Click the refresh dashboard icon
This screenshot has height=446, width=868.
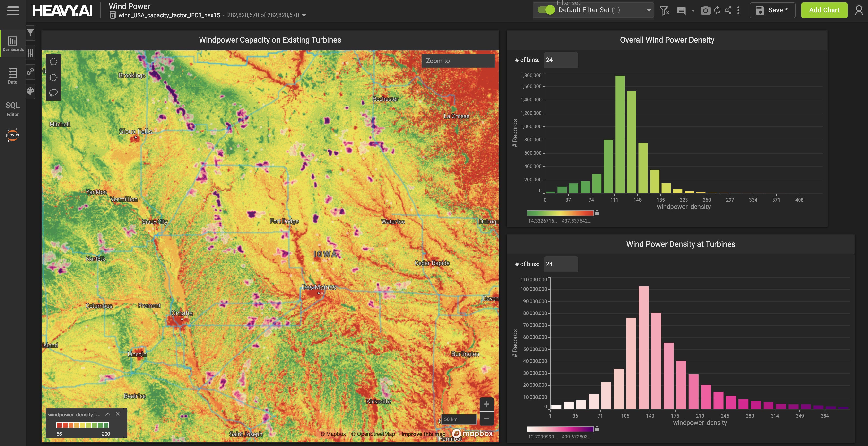point(717,10)
